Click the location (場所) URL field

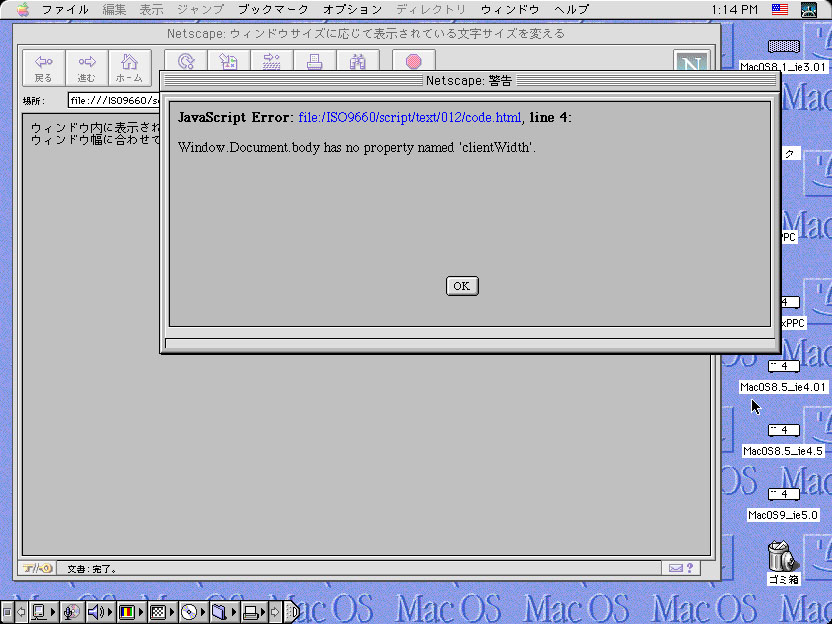pyautogui.click(x=114, y=100)
